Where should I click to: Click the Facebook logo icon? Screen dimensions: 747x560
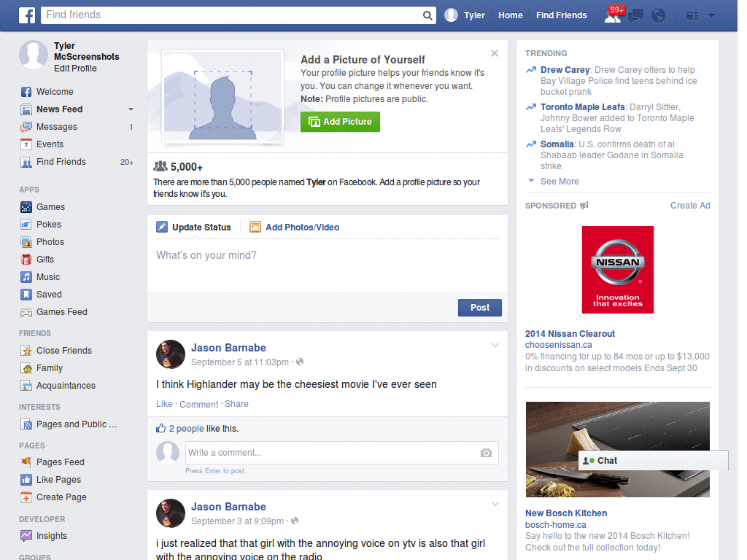point(27,15)
